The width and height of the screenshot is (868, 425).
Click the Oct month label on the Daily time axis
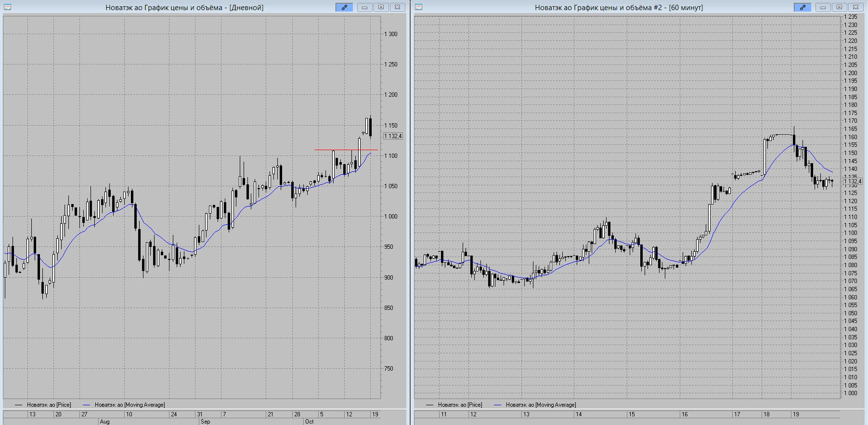click(309, 422)
